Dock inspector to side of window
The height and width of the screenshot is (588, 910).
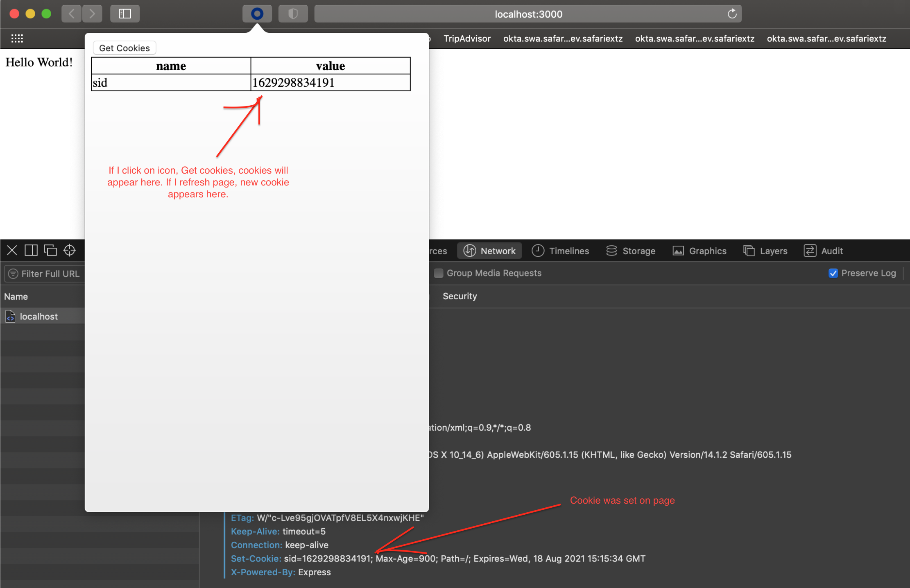(31, 250)
